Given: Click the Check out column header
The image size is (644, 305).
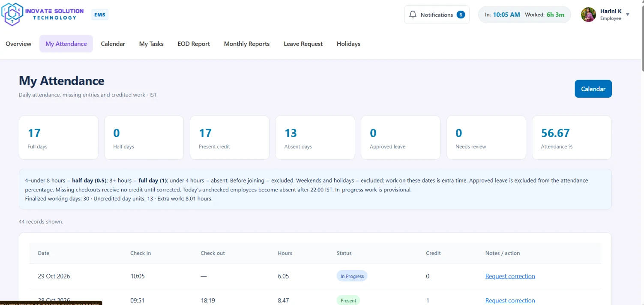Looking at the screenshot, I should [213, 253].
